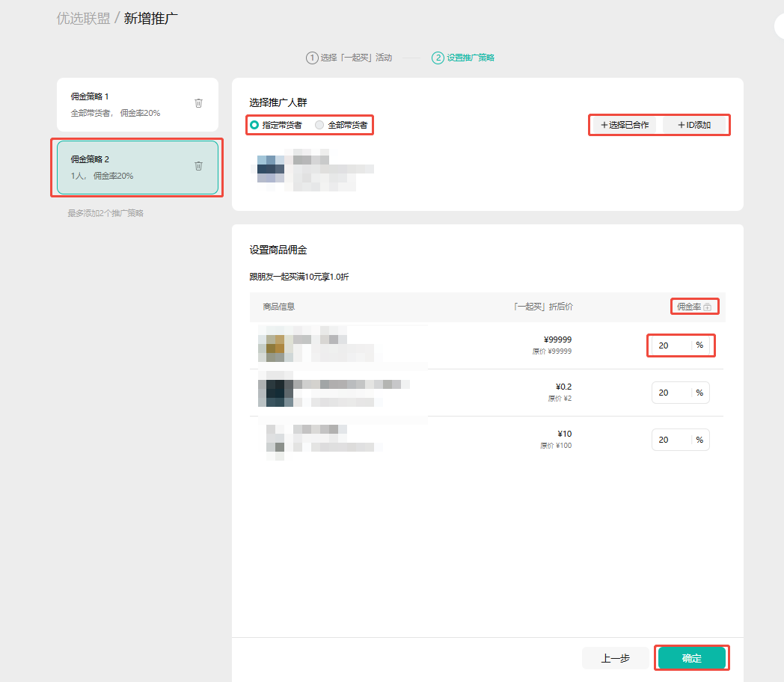Focus commission rate field for ¥0.2 item
The image size is (784, 682).
coord(670,393)
